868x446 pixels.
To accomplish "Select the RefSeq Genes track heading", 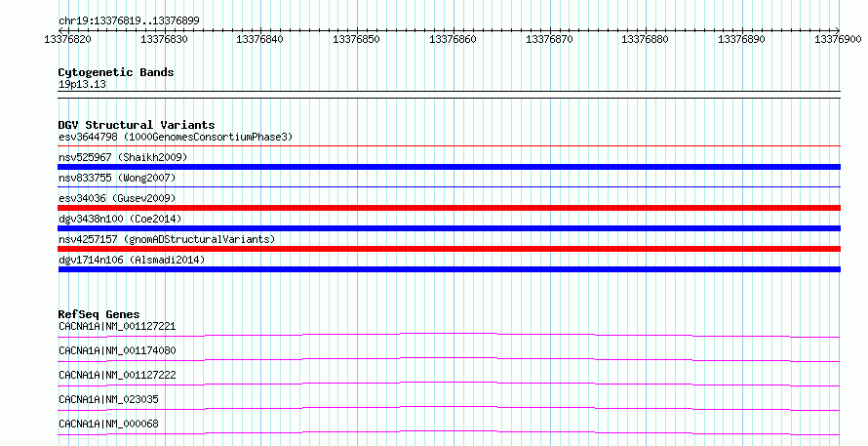I will click(x=99, y=314).
